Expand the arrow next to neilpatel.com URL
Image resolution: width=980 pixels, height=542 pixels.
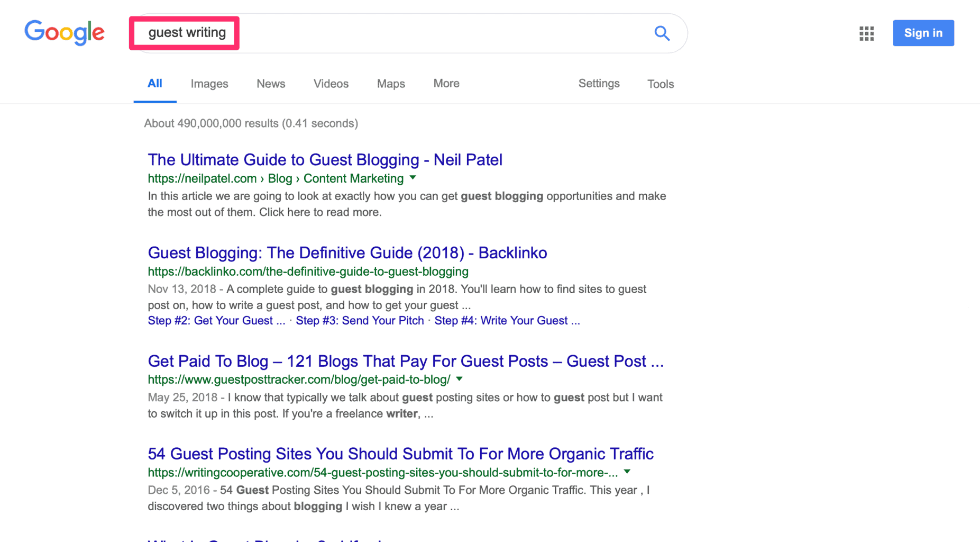tap(413, 178)
